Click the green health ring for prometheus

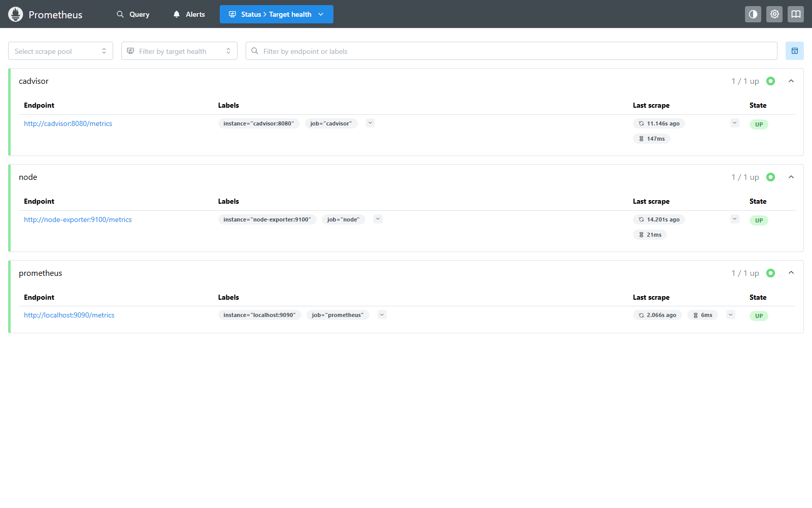(x=770, y=273)
